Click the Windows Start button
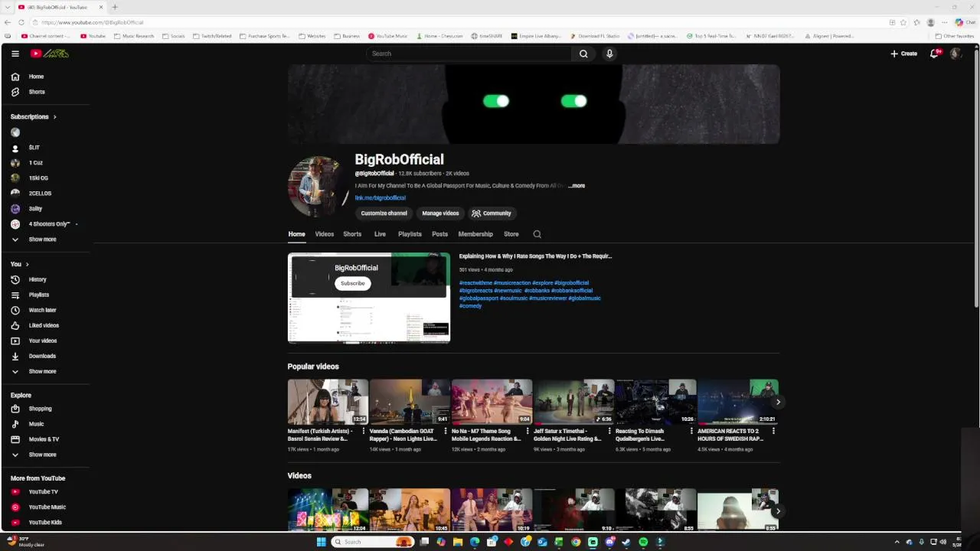The width and height of the screenshot is (980, 551). [322, 542]
